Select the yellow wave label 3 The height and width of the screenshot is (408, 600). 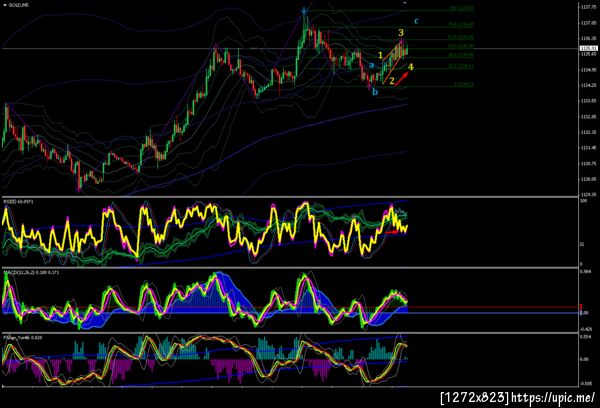[401, 33]
